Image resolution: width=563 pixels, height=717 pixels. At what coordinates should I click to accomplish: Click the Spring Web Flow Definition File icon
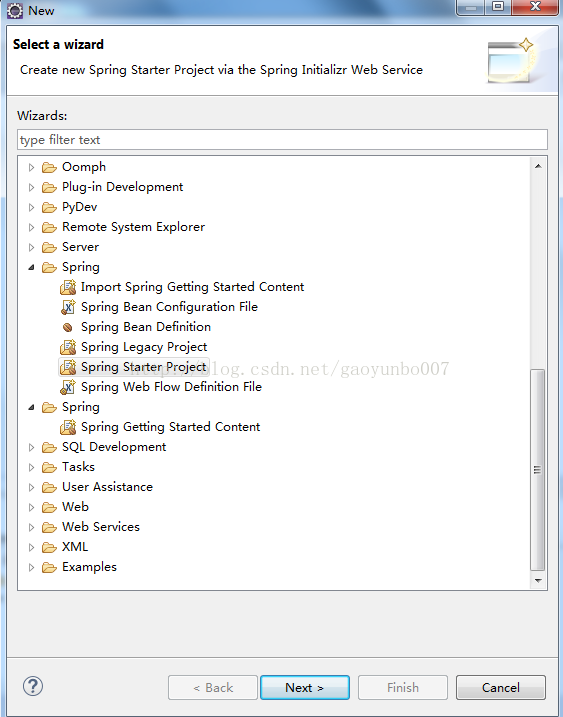click(x=68, y=387)
